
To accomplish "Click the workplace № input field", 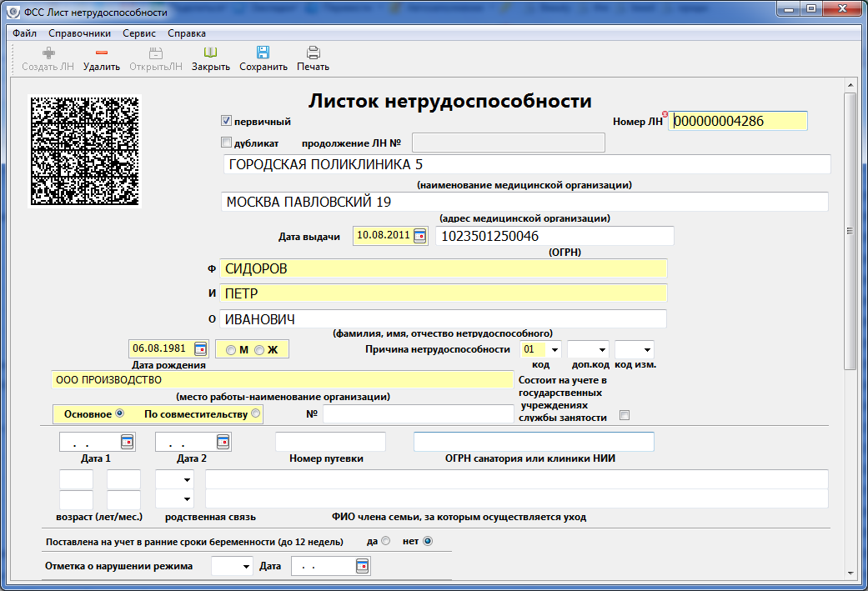I will [x=418, y=414].
